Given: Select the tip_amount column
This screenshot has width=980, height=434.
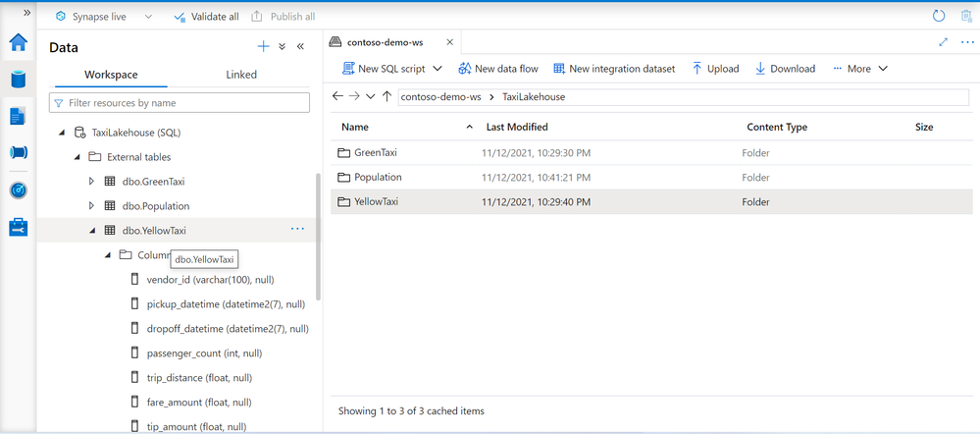Looking at the screenshot, I should pyautogui.click(x=197, y=426).
